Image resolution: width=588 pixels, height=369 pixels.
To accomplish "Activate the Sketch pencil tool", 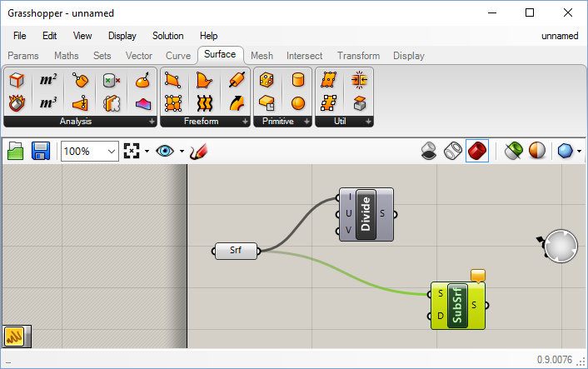I will 198,152.
